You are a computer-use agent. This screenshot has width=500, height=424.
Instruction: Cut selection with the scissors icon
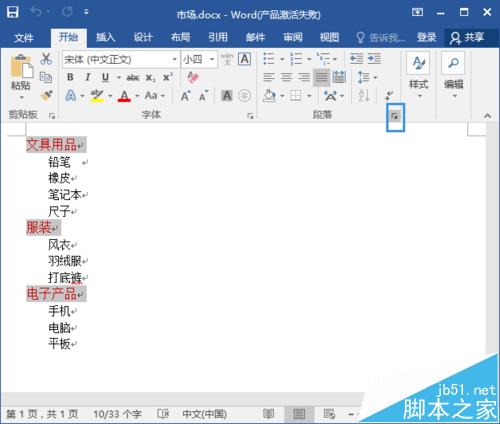point(46,59)
